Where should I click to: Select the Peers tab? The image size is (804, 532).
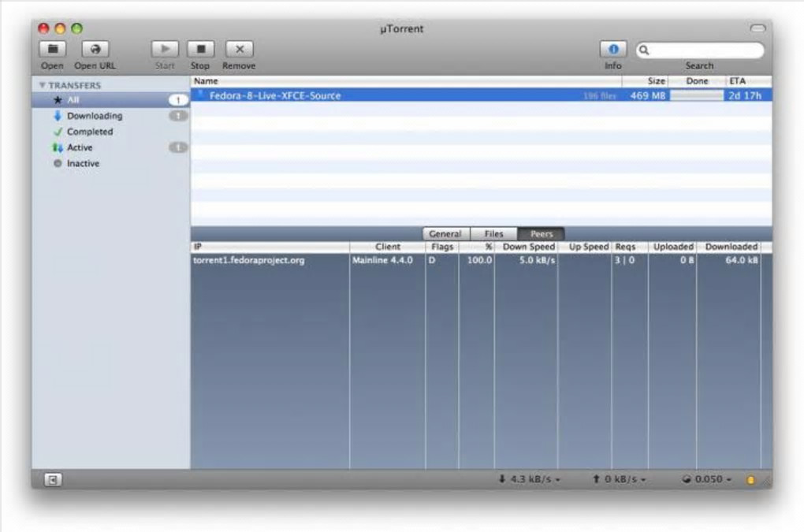[x=542, y=234]
